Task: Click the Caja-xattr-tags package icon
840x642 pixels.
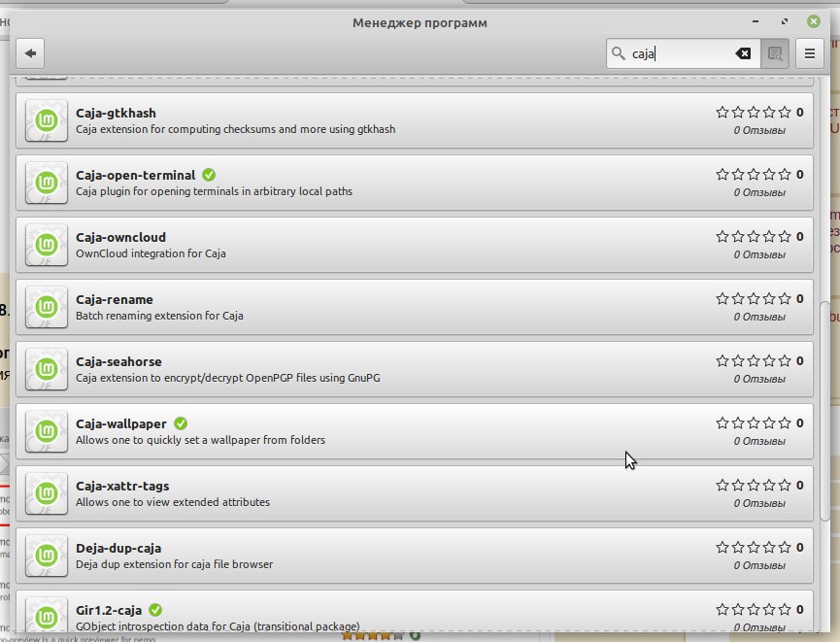Action: click(47, 493)
